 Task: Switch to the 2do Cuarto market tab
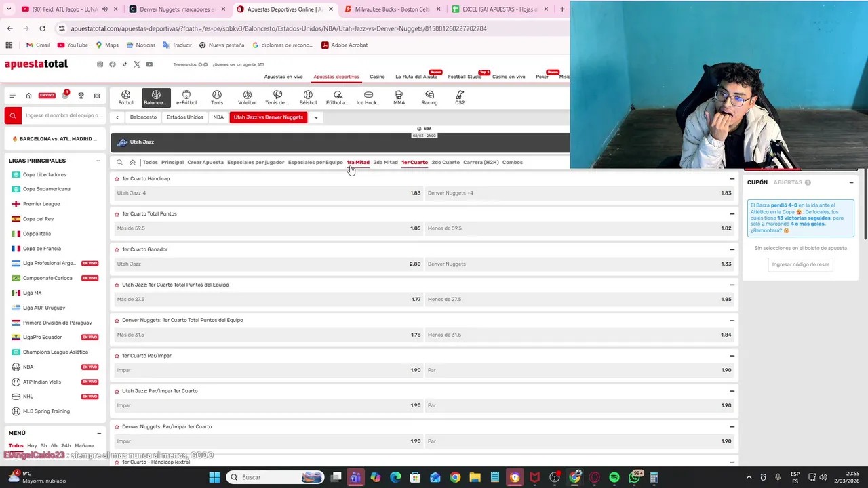coord(446,163)
